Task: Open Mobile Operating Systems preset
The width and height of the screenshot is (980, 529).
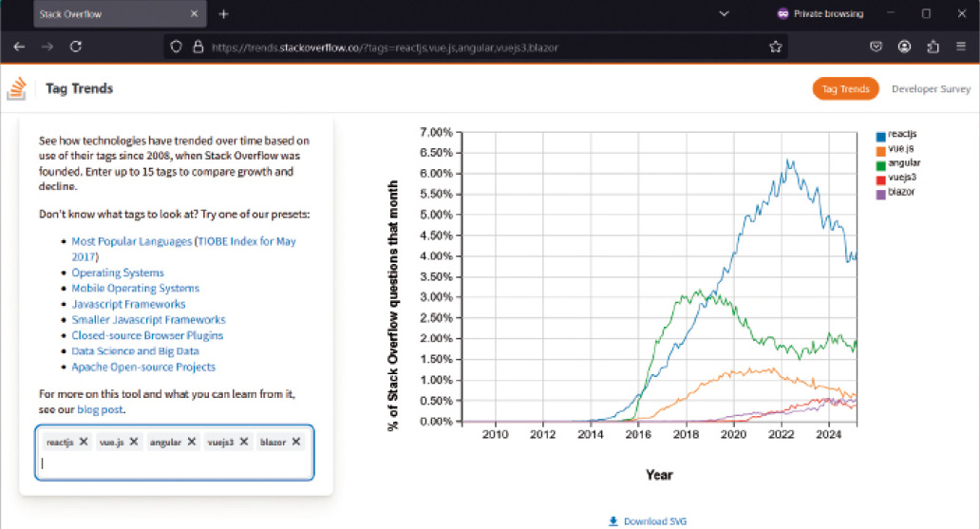Action: (136, 289)
